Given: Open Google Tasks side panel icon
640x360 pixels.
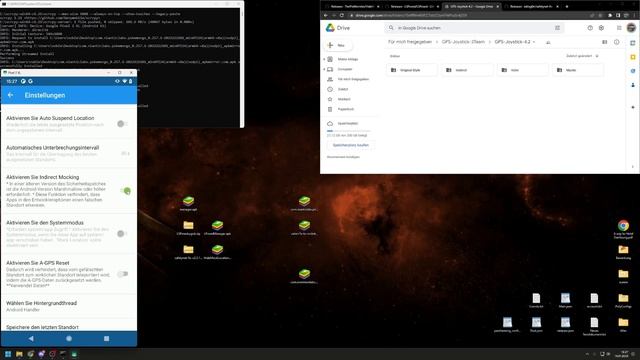Looking at the screenshot, I should click(633, 71).
